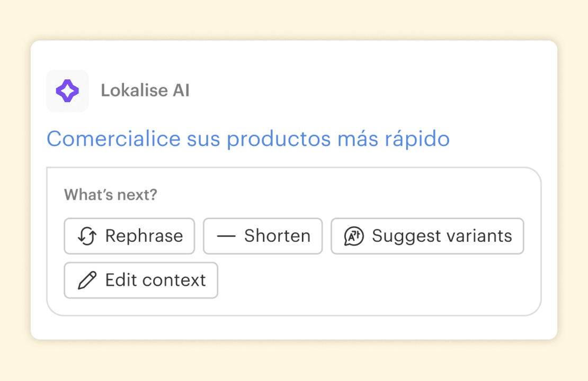
Task: Click the dash icon beside Shorten
Action: click(x=226, y=236)
